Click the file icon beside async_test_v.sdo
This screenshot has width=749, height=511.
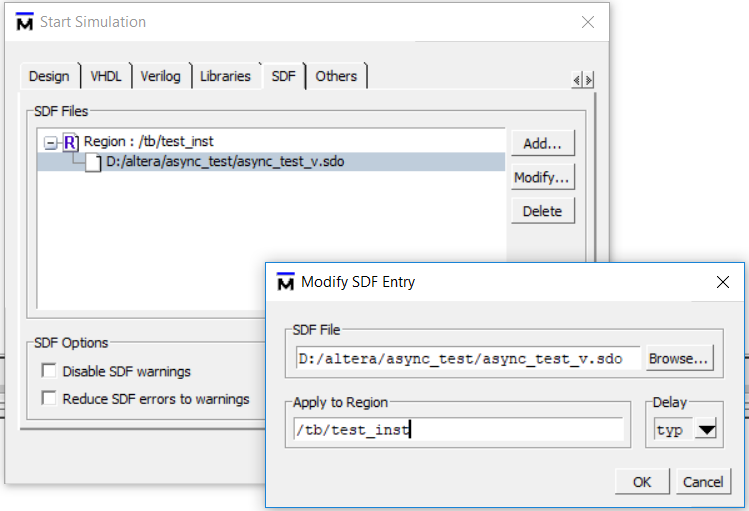point(93,162)
